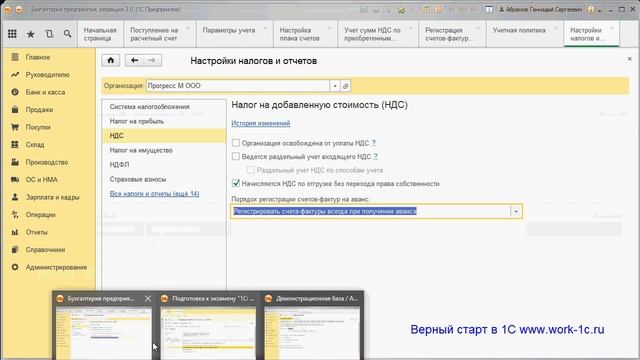Select Подготовка к экзамену window thumbnail

pos(208,333)
